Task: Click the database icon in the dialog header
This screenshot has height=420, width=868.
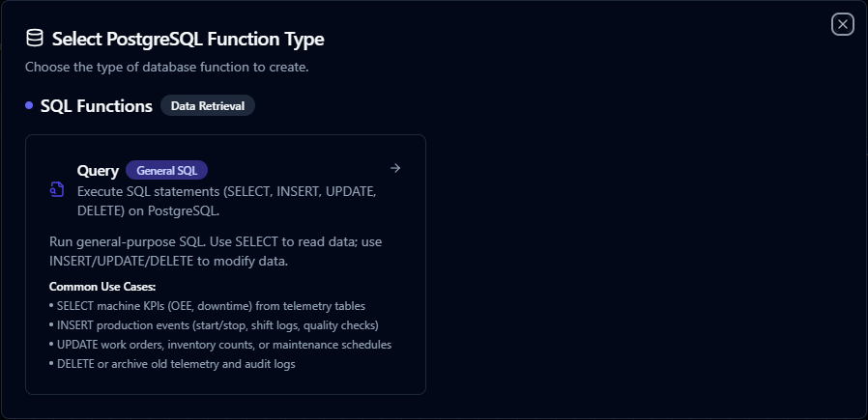Action: tap(35, 39)
